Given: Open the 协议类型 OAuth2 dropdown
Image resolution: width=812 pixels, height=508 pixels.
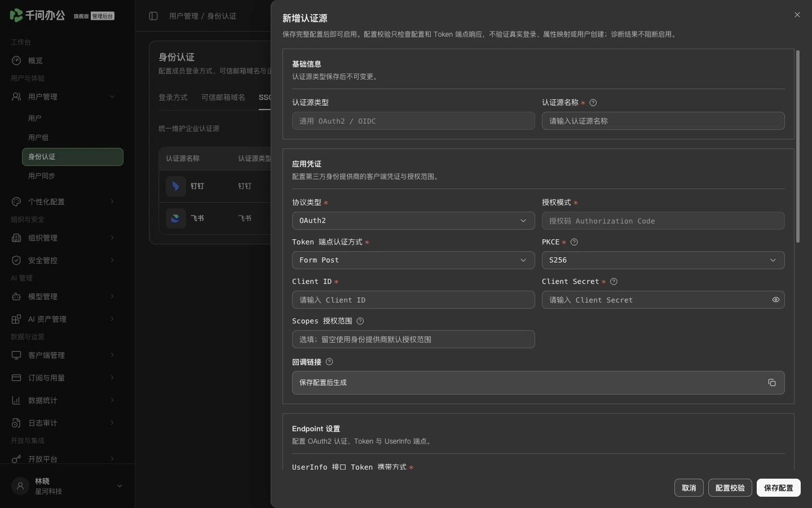Looking at the screenshot, I should point(413,221).
